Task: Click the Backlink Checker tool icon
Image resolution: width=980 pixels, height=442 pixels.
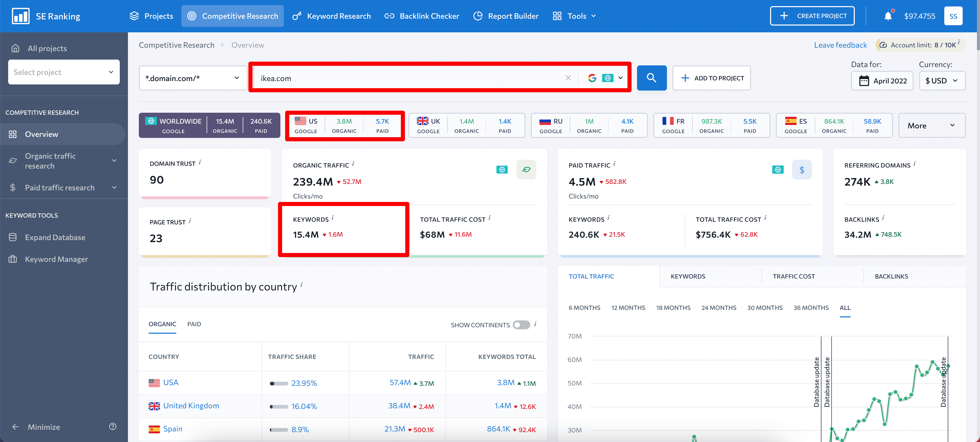Action: point(389,16)
